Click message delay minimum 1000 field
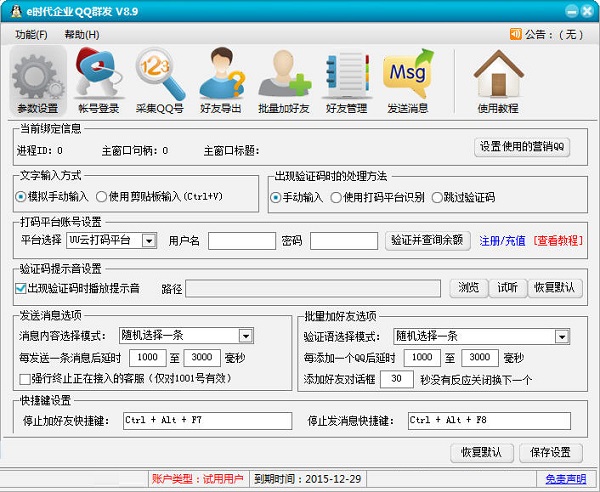 click(148, 358)
